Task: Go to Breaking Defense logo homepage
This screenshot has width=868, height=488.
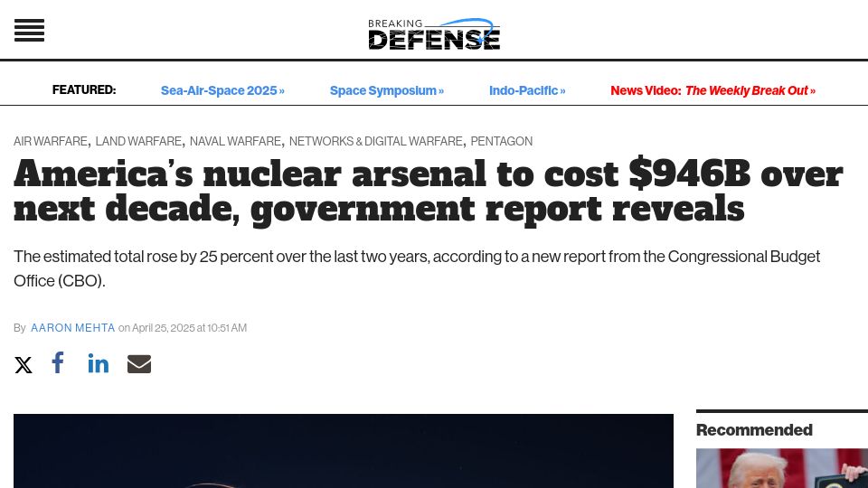Action: pyautogui.click(x=434, y=33)
